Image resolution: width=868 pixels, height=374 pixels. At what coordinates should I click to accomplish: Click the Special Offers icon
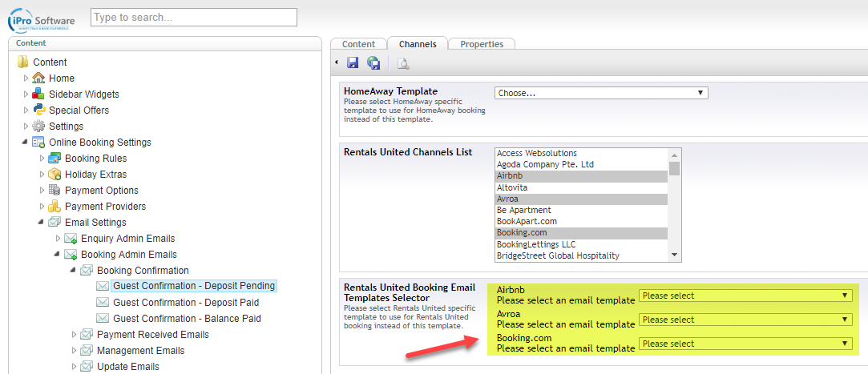tap(38, 110)
